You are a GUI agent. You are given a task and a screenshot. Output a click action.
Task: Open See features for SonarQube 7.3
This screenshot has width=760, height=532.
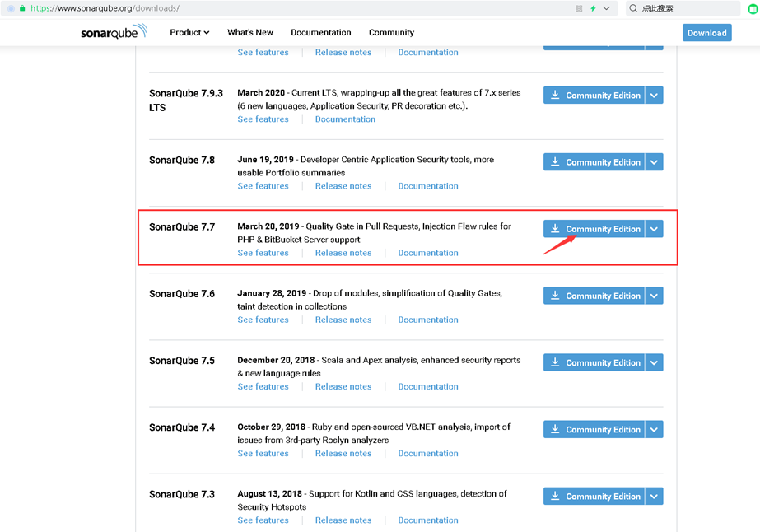(x=263, y=520)
